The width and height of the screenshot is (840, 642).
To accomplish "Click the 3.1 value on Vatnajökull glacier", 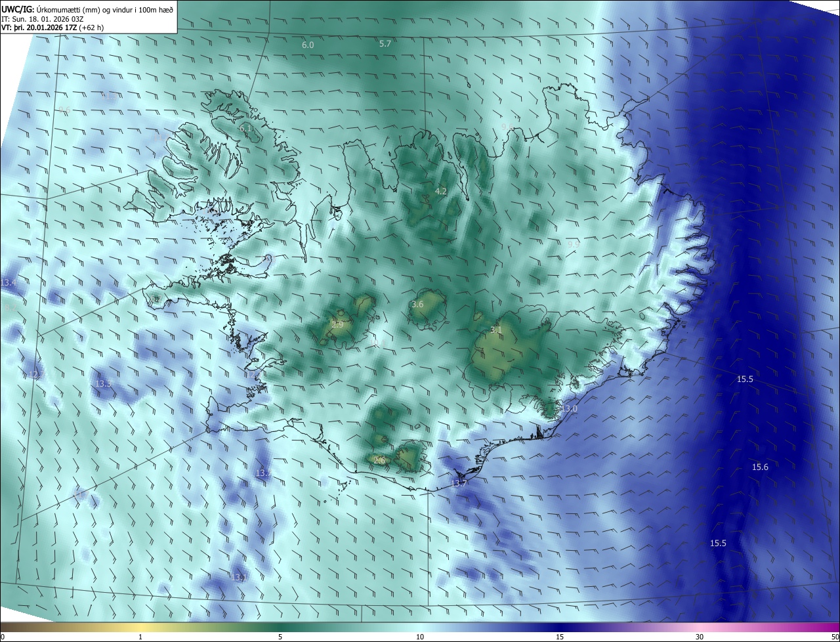I will click(496, 330).
